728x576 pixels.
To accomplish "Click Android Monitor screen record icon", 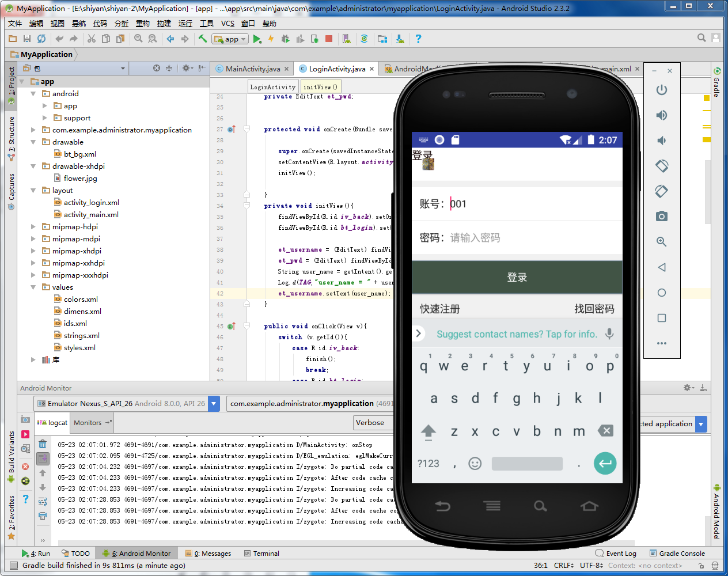I will tap(25, 434).
